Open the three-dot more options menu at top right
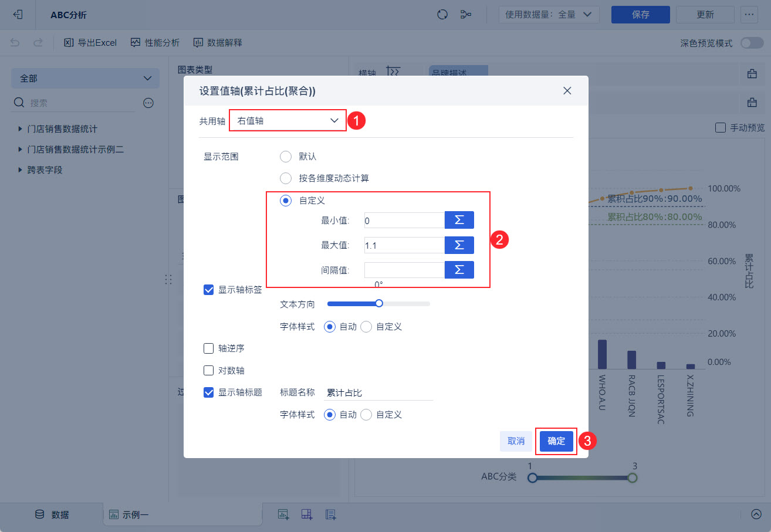 click(749, 15)
